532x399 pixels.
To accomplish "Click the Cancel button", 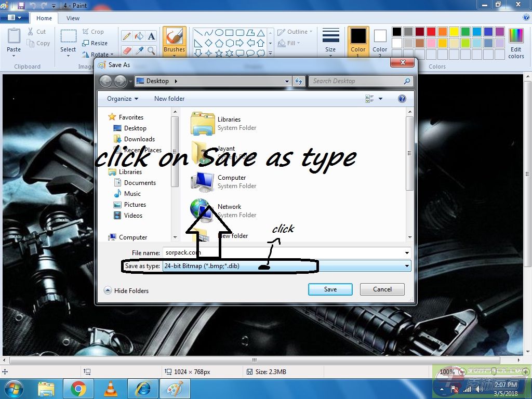I will click(382, 289).
